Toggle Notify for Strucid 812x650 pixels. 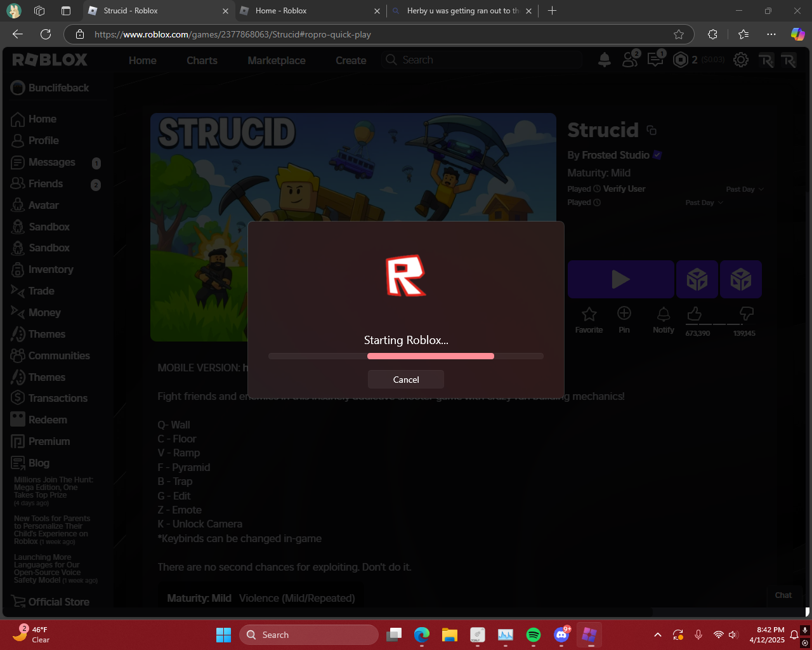[x=664, y=319]
